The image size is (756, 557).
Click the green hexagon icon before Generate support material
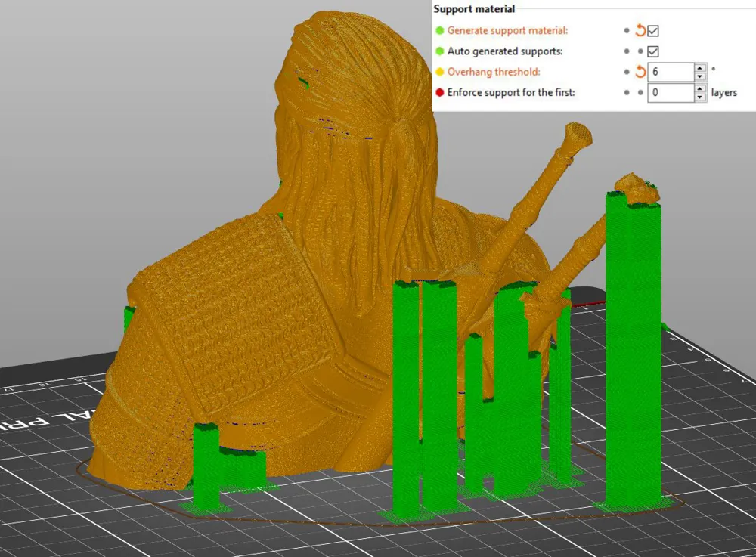tap(442, 30)
